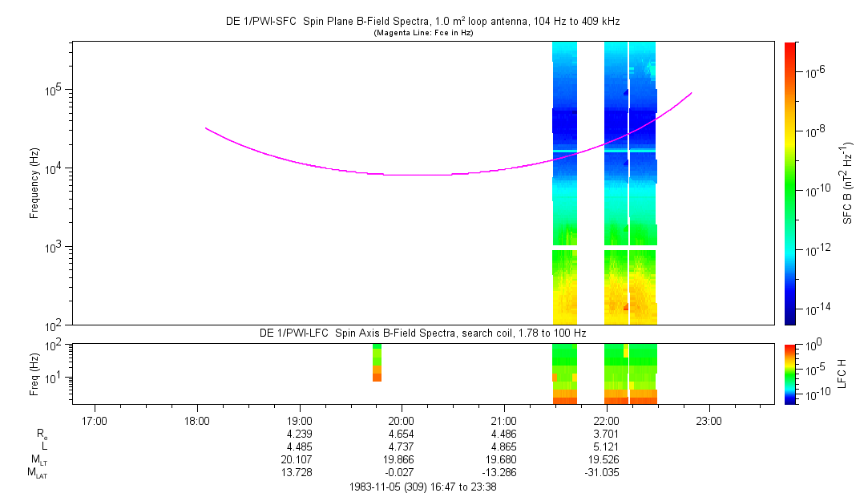Click the isolated LFC data block before 20:00

[377, 362]
